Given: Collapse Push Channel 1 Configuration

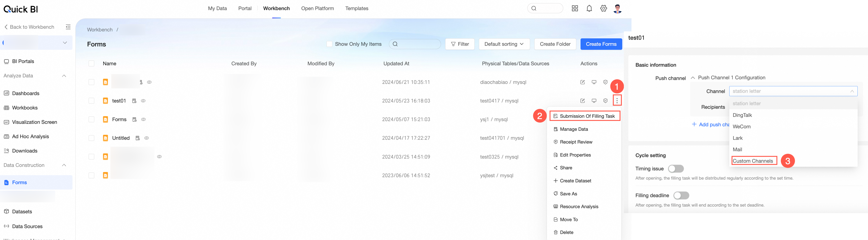Looking at the screenshot, I should (693, 78).
